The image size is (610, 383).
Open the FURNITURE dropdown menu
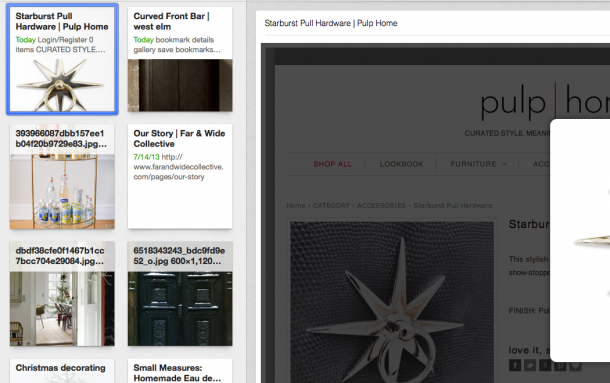pos(478,164)
